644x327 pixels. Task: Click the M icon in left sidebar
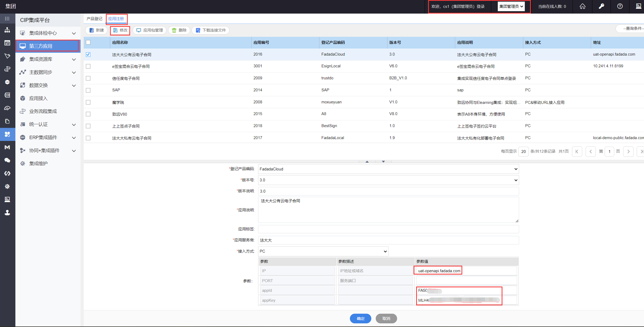7,147
